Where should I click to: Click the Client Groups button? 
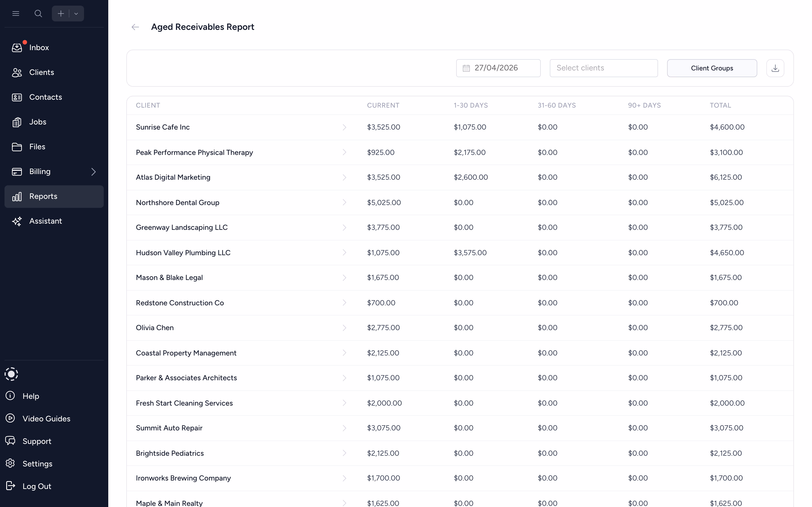tap(712, 68)
